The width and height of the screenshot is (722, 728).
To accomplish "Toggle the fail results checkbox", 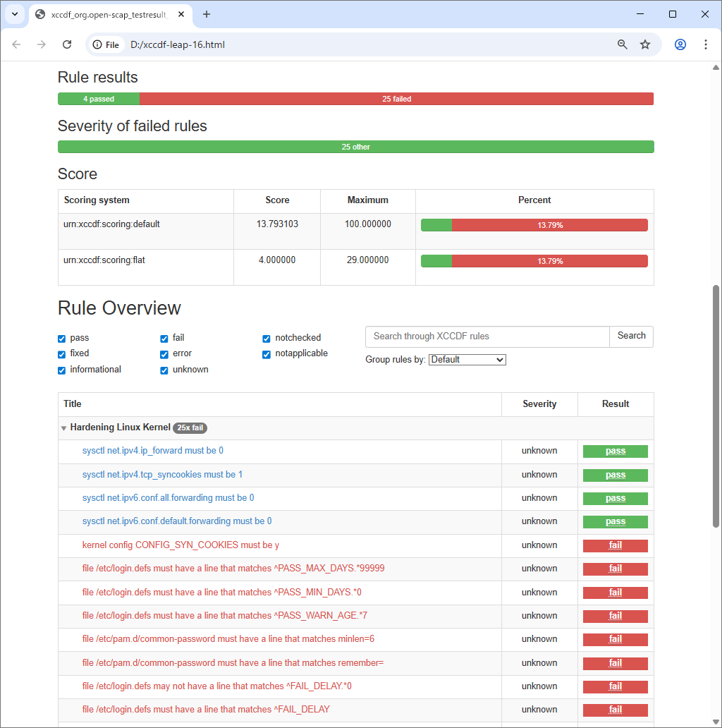I will click(164, 339).
